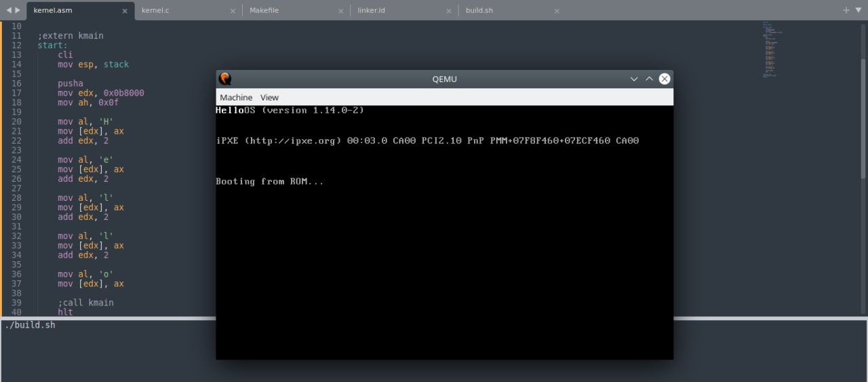Click line number 10 in the gutter
Image resolution: width=868 pixels, height=382 pixels.
[x=16, y=26]
